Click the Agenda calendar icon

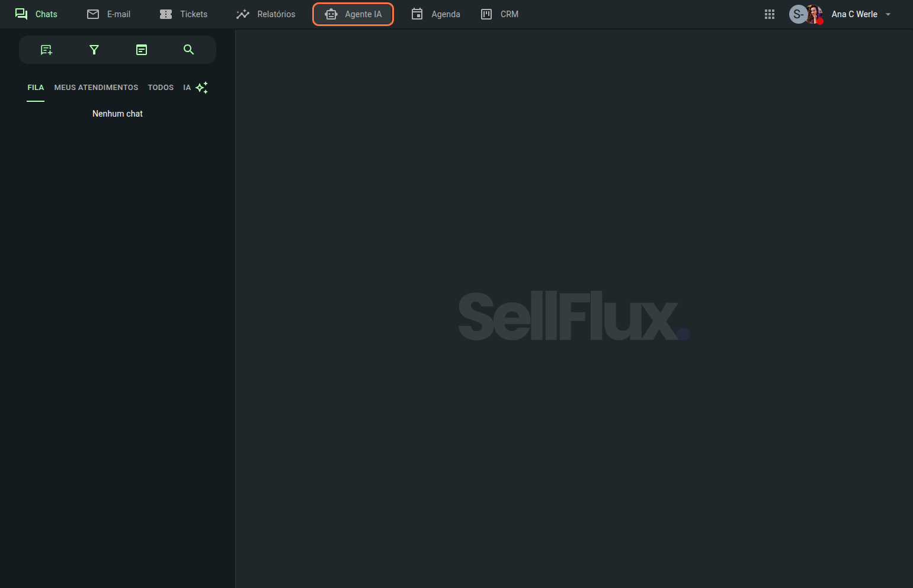417,14
